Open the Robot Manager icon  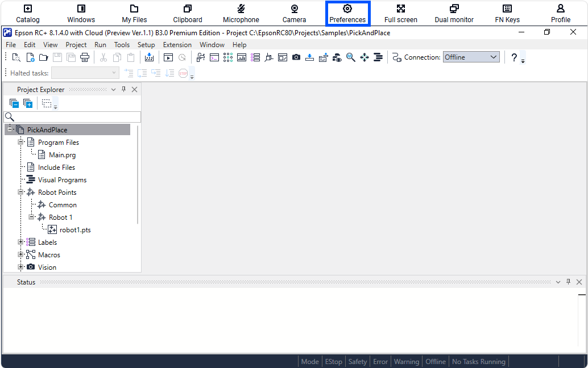click(201, 57)
